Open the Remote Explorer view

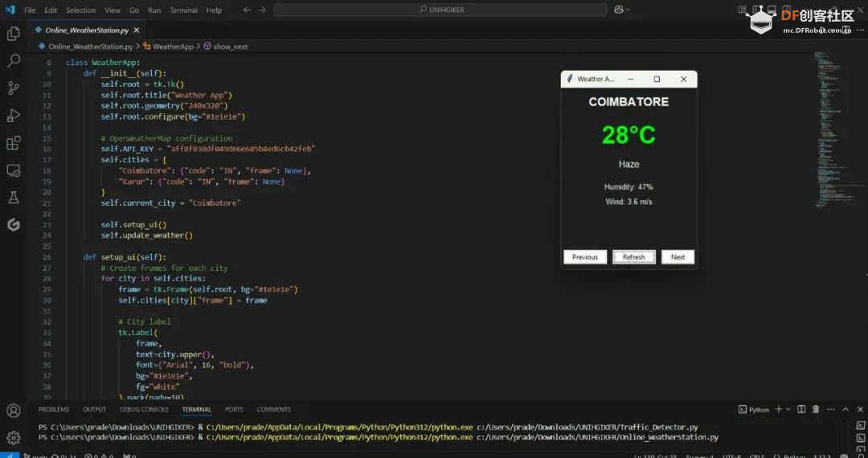click(14, 170)
